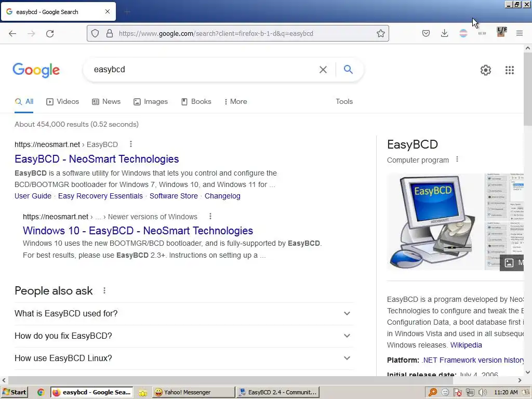532x399 pixels.
Task: Open the L/F extension icon
Action: (x=501, y=32)
